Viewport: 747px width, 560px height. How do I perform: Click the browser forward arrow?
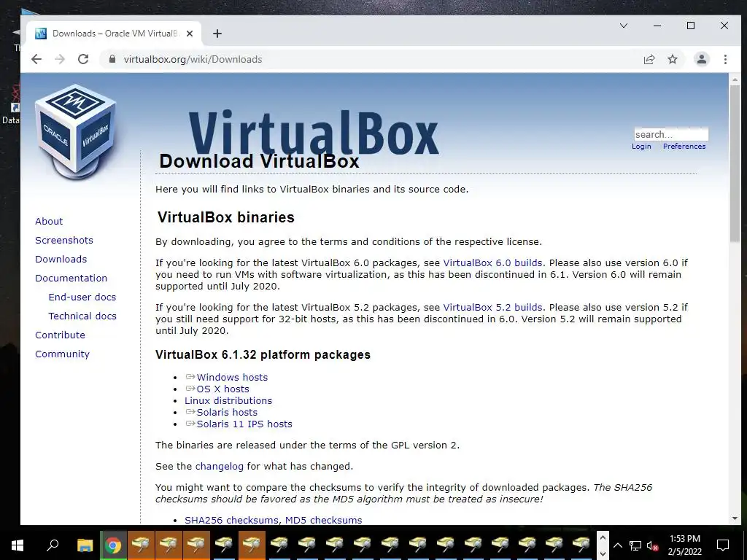point(60,59)
